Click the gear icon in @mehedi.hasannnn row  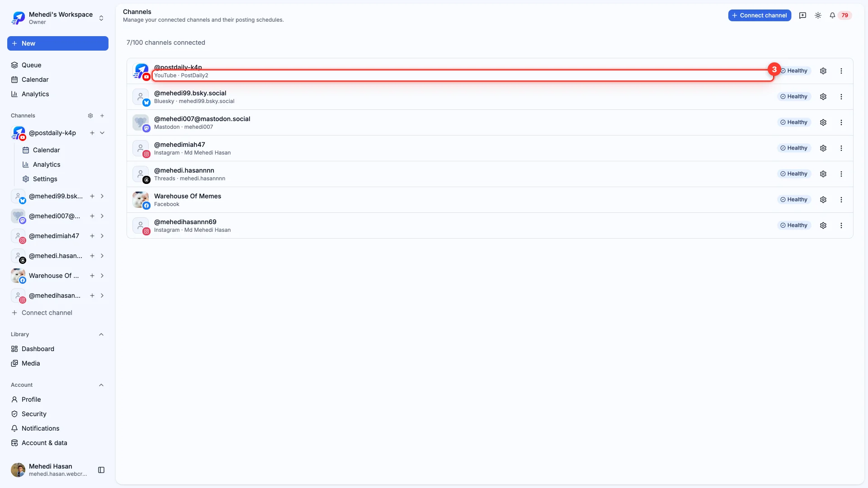click(823, 174)
